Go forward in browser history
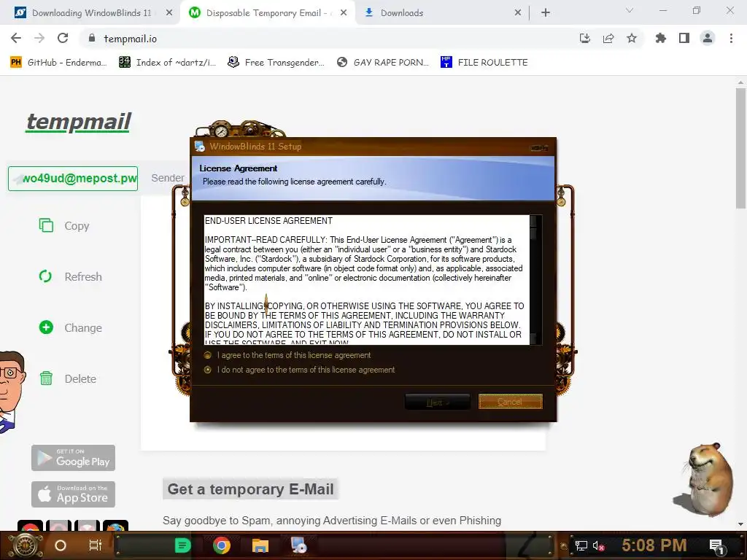This screenshot has height=560, width=747. tap(39, 38)
